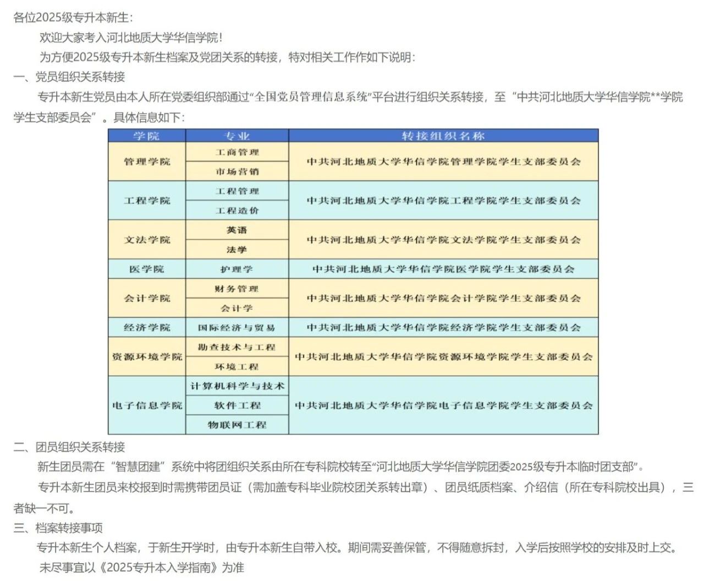The width and height of the screenshot is (704, 588).
Task: Click the line starting 为方便2025级专升本新生档案
Action: point(228,57)
